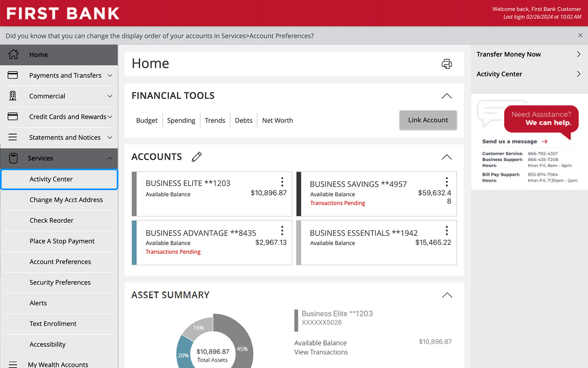Click the Transfer Money Now label
This screenshot has width=588, height=368.
[508, 54]
